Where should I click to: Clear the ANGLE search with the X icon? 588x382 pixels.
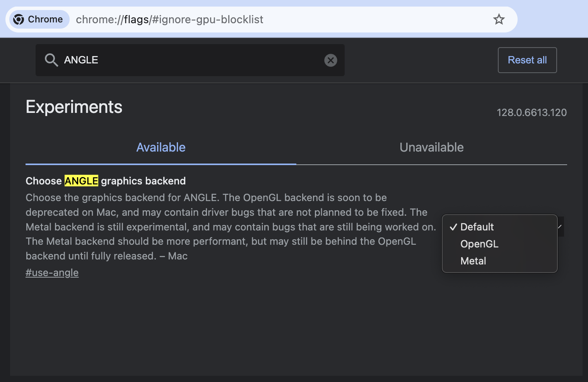(x=330, y=60)
